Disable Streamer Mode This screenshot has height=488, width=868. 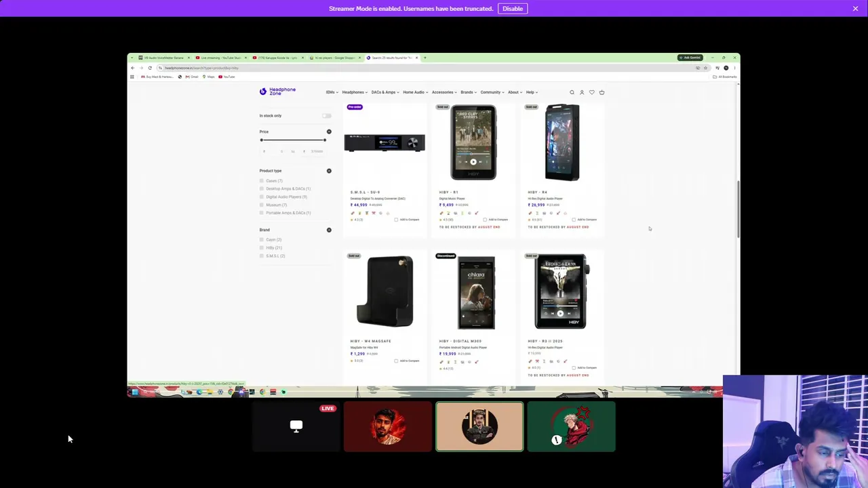tap(513, 8)
